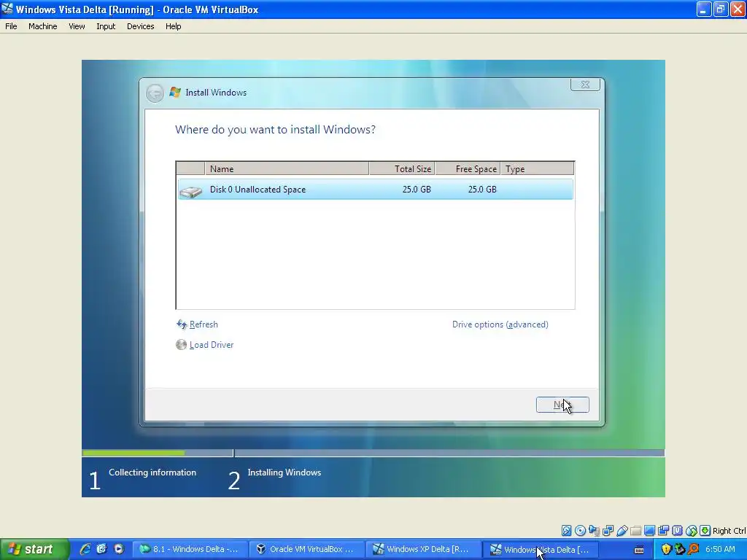Click the mouse integration status icon

coord(692,531)
